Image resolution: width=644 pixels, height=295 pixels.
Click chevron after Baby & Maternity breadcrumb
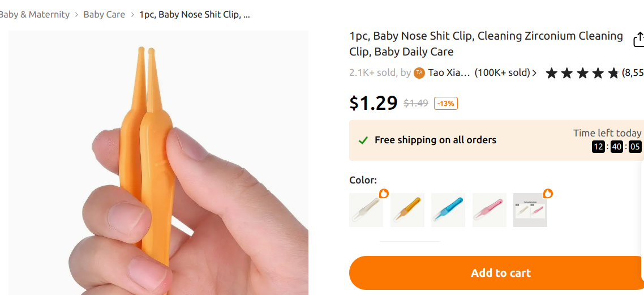76,15
